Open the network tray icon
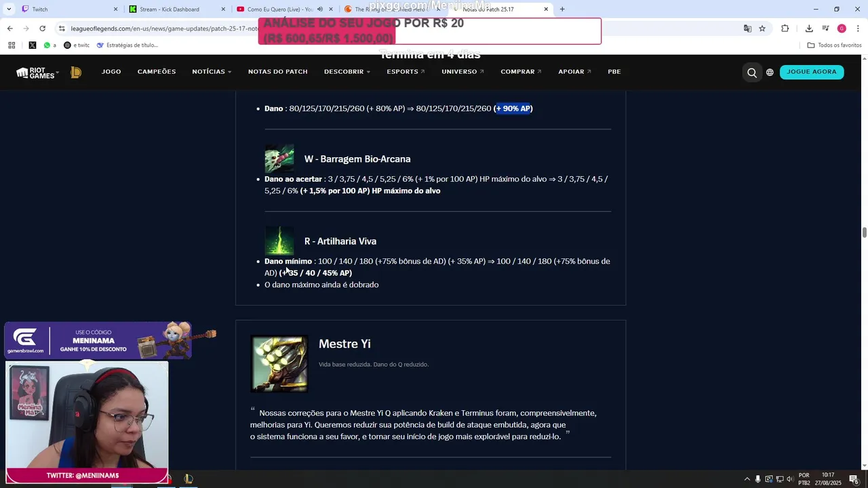The height and width of the screenshot is (488, 868). coord(779,479)
